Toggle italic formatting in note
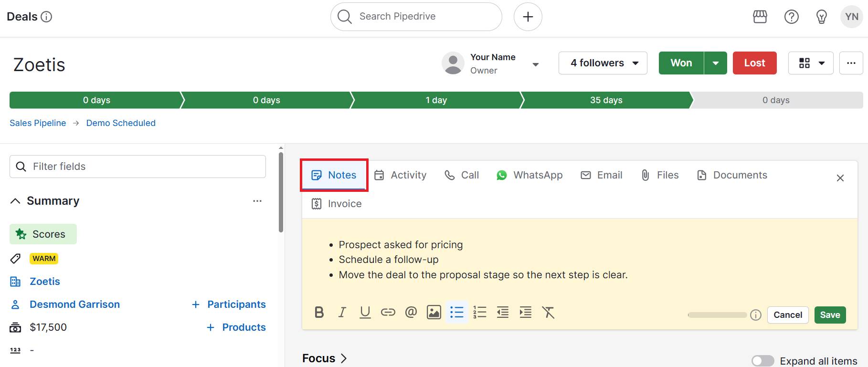 [x=342, y=313]
